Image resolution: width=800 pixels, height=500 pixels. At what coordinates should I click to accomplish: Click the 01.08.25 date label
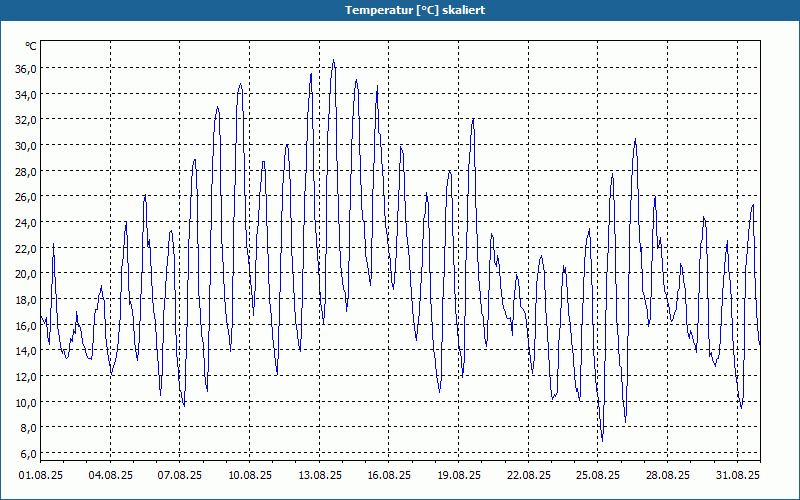click(41, 475)
